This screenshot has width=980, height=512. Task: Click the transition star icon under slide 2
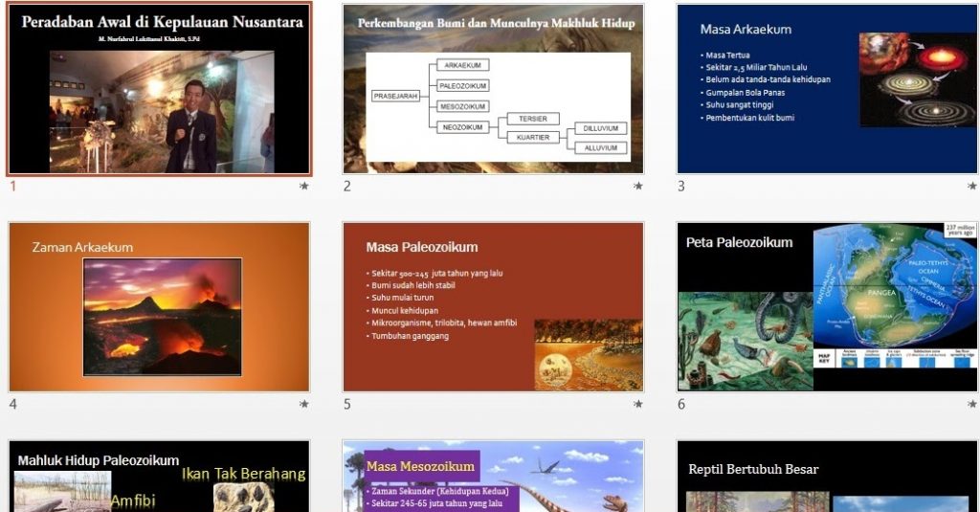638,187
